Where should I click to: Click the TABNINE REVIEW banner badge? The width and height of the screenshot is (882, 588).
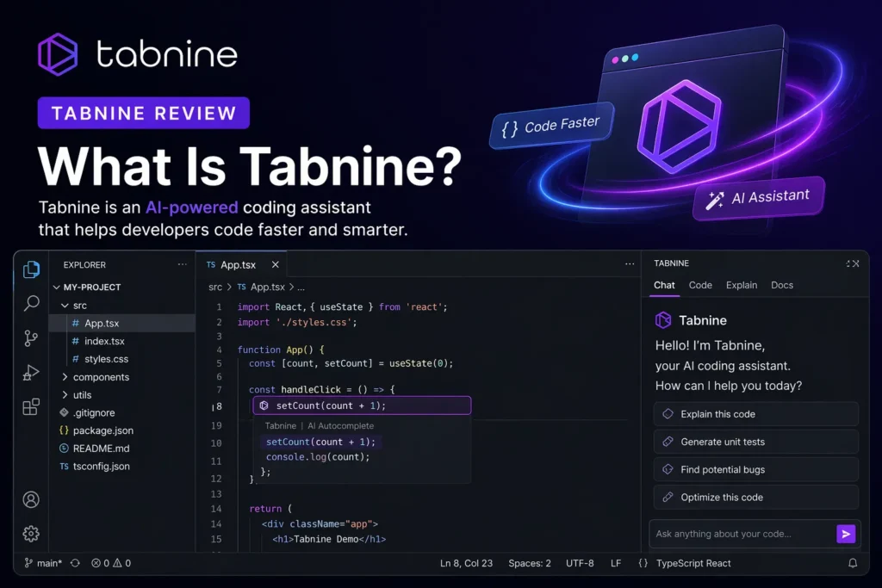[144, 113]
